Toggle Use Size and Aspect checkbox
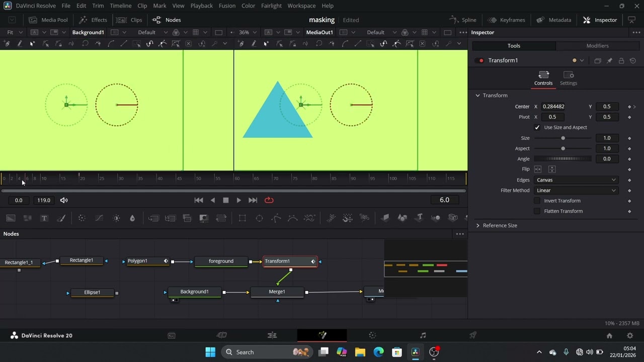Viewport: 644px width, 362px height. pos(537,128)
